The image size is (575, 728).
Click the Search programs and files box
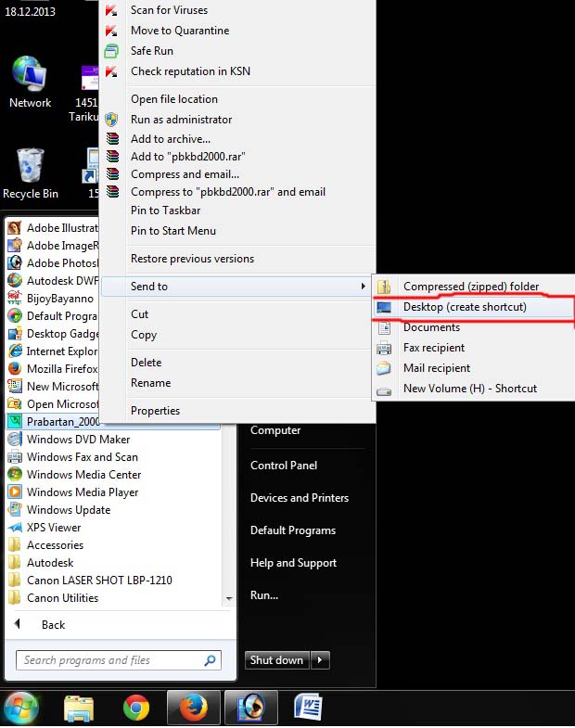119,659
